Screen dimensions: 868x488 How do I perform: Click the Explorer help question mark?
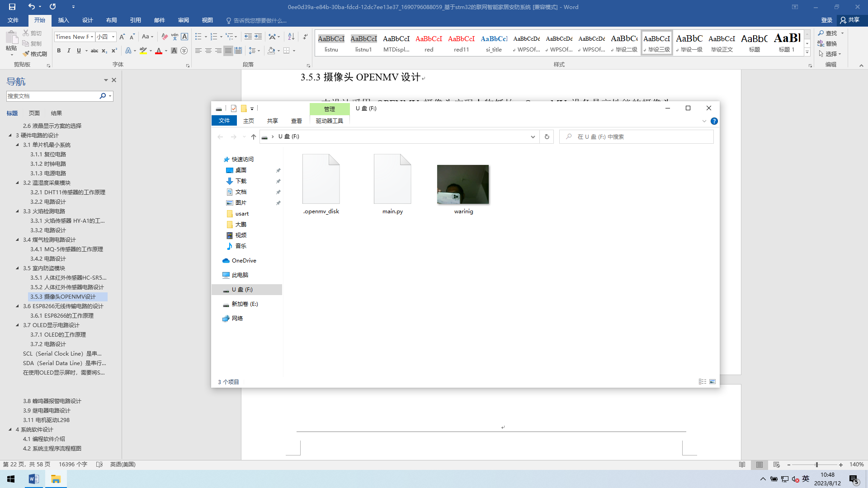tap(714, 121)
